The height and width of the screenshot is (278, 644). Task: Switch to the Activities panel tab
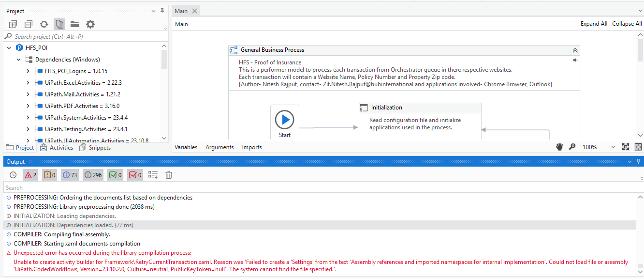(x=56, y=148)
